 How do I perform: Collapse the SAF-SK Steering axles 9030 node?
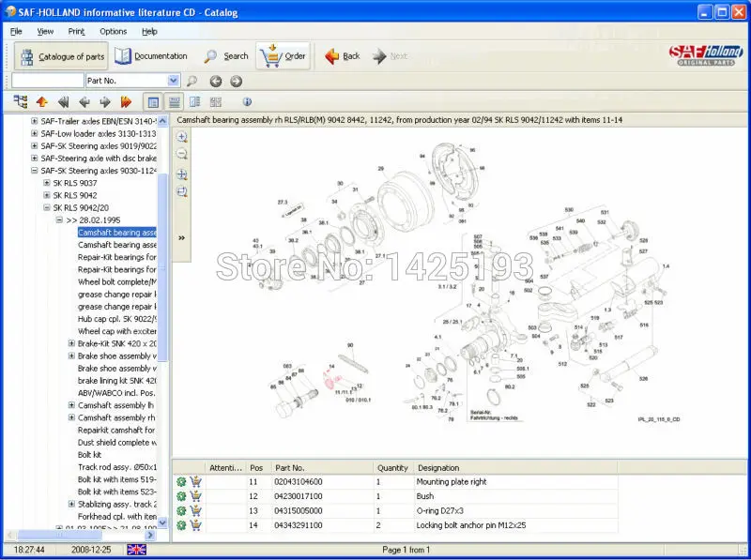(x=35, y=171)
